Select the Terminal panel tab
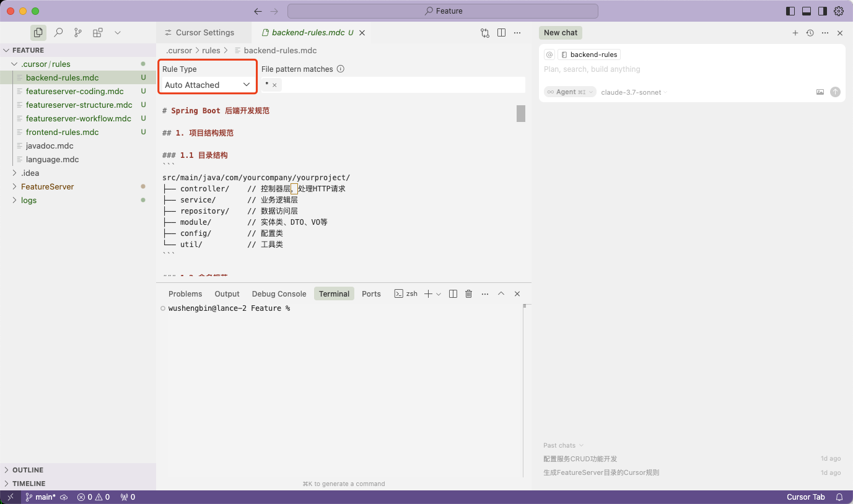Image resolution: width=853 pixels, height=504 pixels. point(334,293)
